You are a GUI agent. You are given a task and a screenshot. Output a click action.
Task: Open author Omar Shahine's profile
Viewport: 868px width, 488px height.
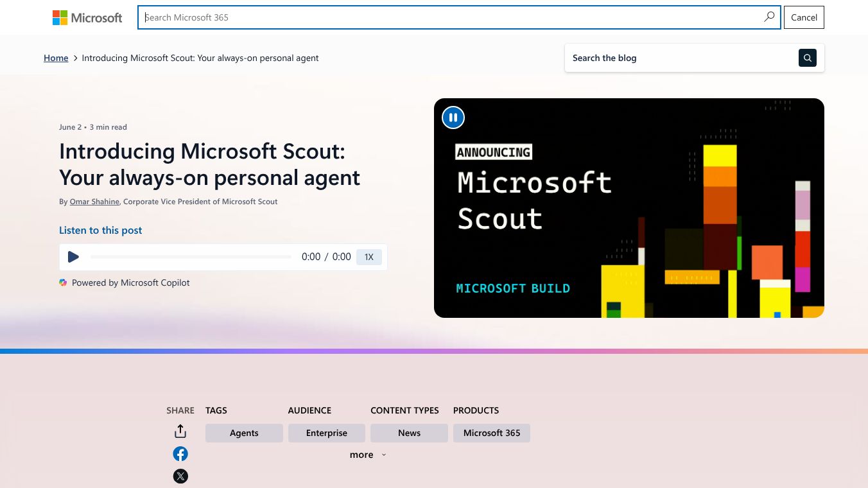pyautogui.click(x=94, y=202)
